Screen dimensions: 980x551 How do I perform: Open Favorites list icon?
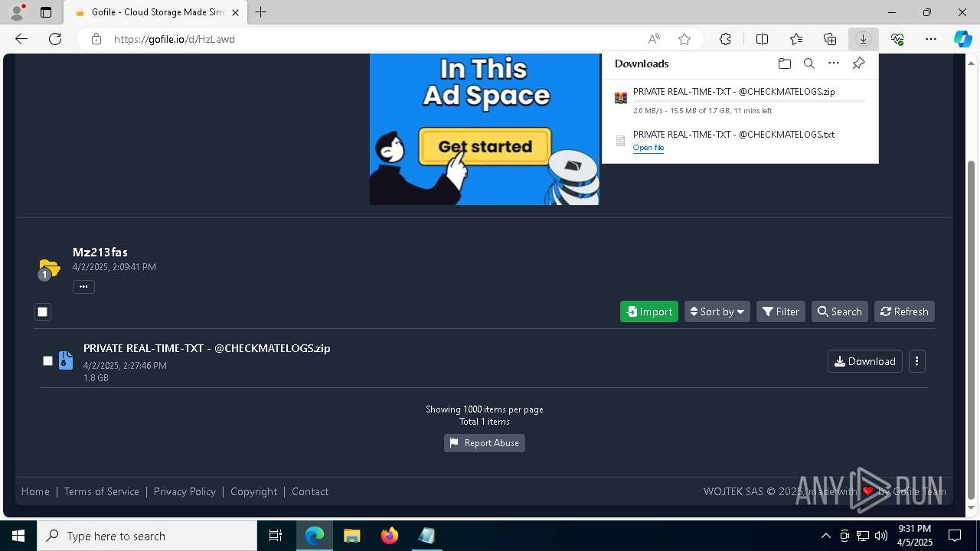[796, 39]
